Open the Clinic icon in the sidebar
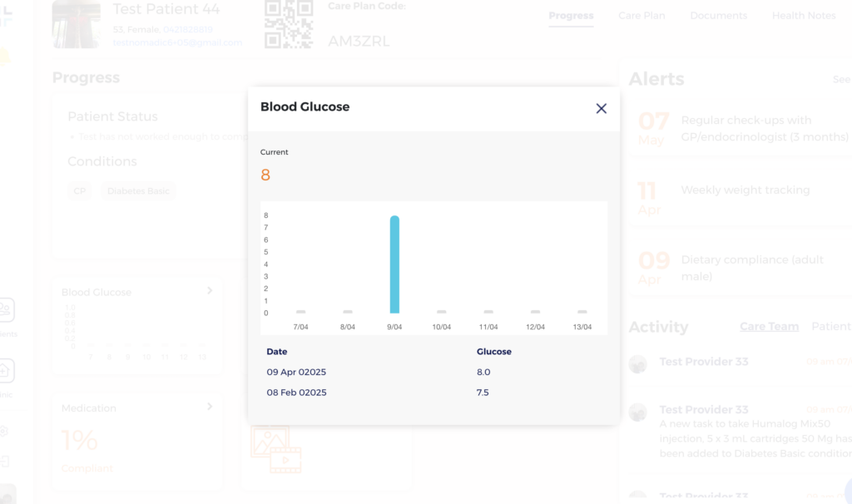The image size is (852, 504). 6,371
